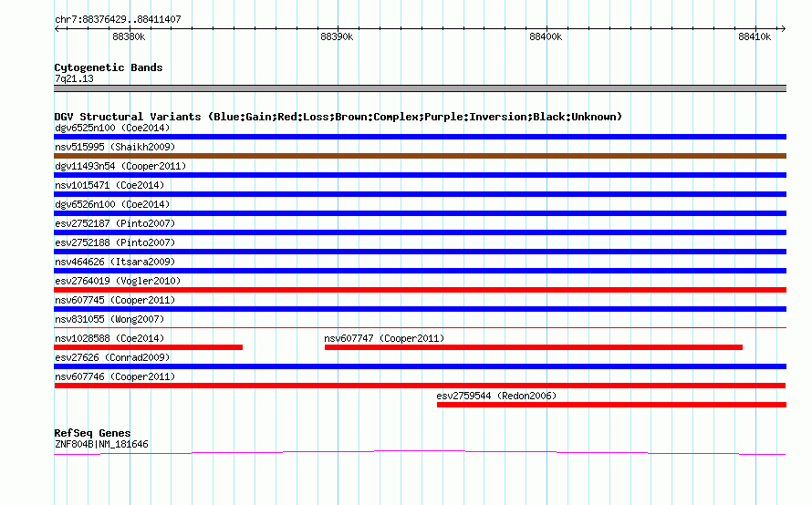812x505 pixels.
Task: Click the 88400k ruler tick label
Action: click(546, 36)
